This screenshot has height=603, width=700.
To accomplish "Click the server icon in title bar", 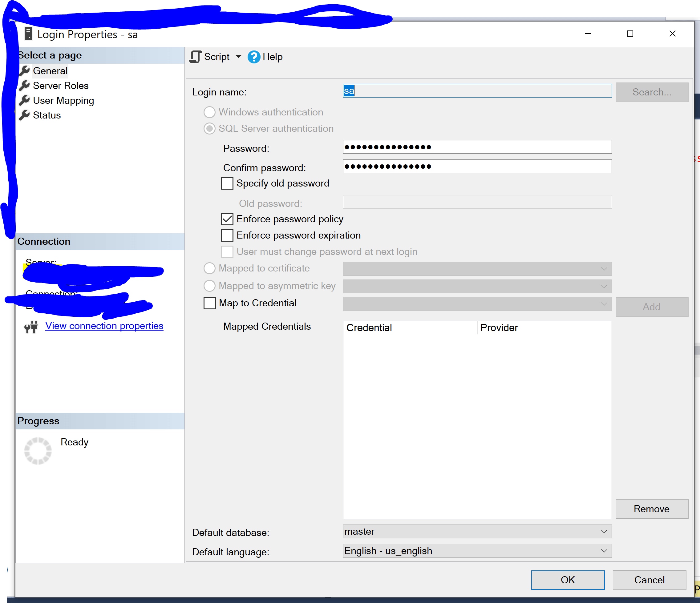I will coord(28,34).
